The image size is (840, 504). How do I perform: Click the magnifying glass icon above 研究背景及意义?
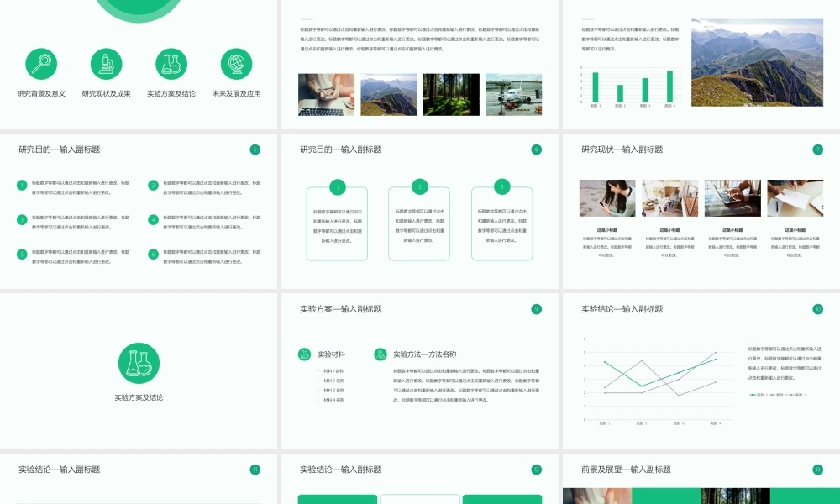pos(41,63)
